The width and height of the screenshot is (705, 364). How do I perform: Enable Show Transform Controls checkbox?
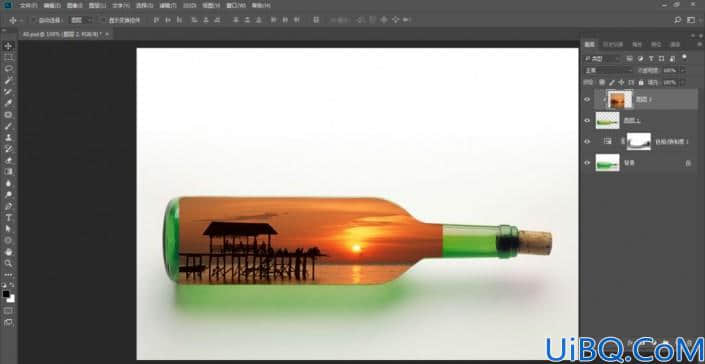click(103, 20)
